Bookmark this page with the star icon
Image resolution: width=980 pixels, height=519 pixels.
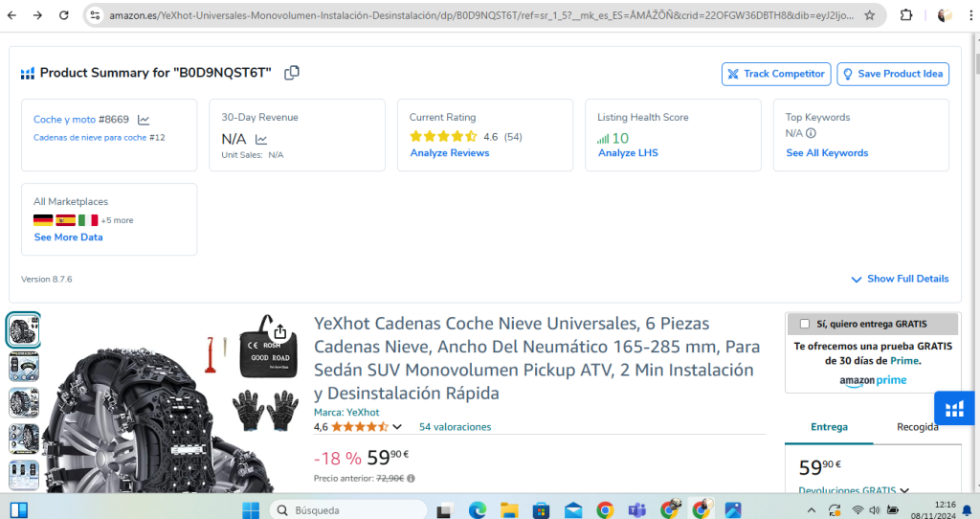pyautogui.click(x=869, y=15)
